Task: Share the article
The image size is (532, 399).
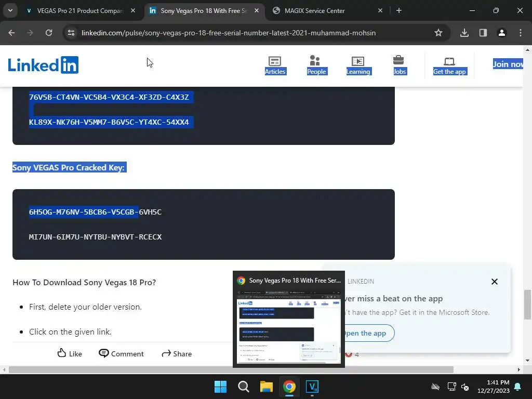Action: click(177, 353)
